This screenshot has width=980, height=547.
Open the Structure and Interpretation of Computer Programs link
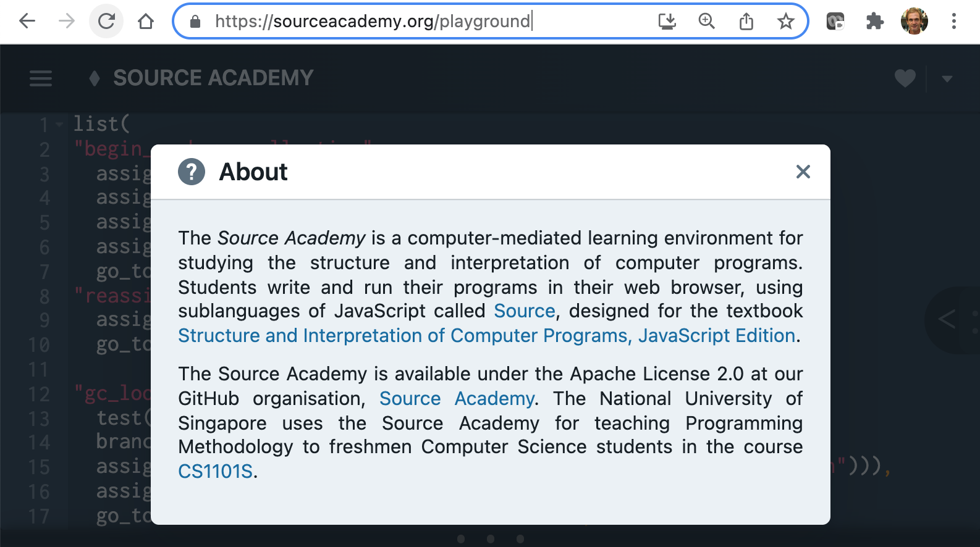coord(487,335)
